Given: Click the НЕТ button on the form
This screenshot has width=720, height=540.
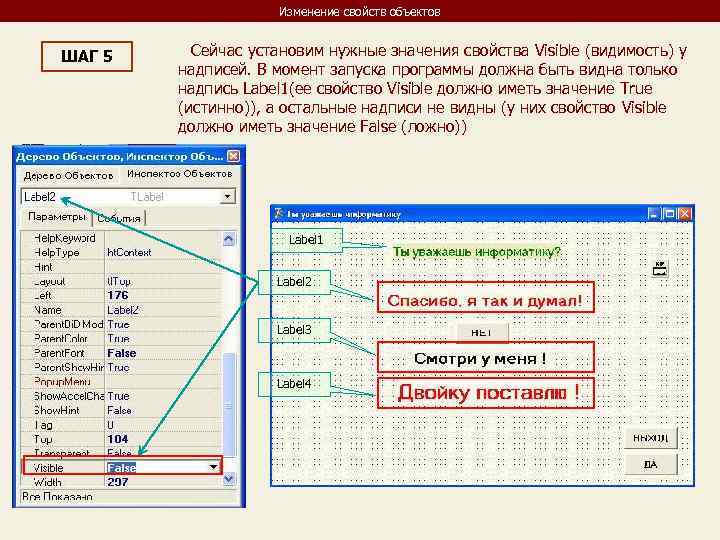Looking at the screenshot, I should click(x=483, y=332).
